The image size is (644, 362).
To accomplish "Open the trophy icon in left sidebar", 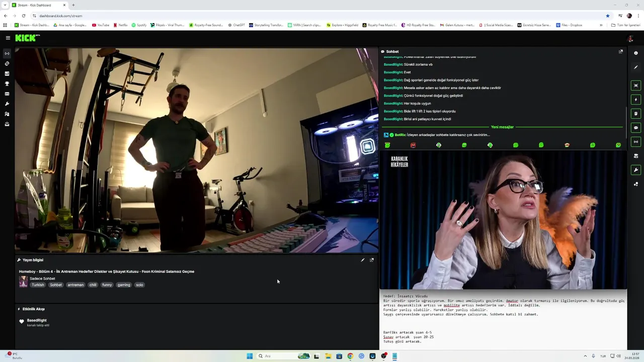I will [x=7, y=83].
